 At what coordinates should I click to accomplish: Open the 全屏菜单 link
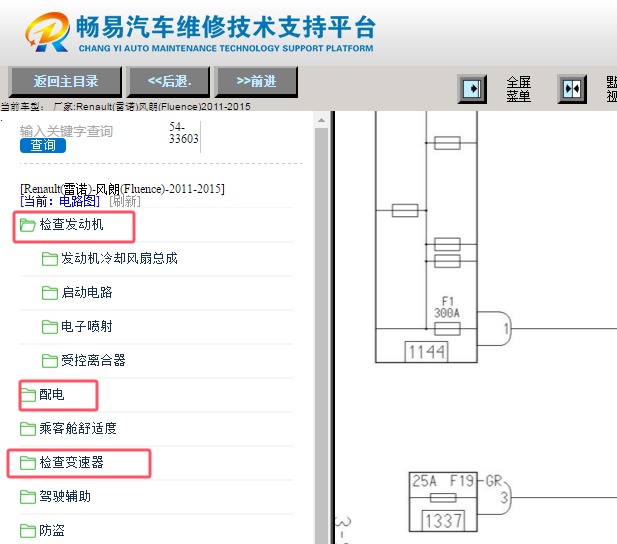tap(518, 89)
